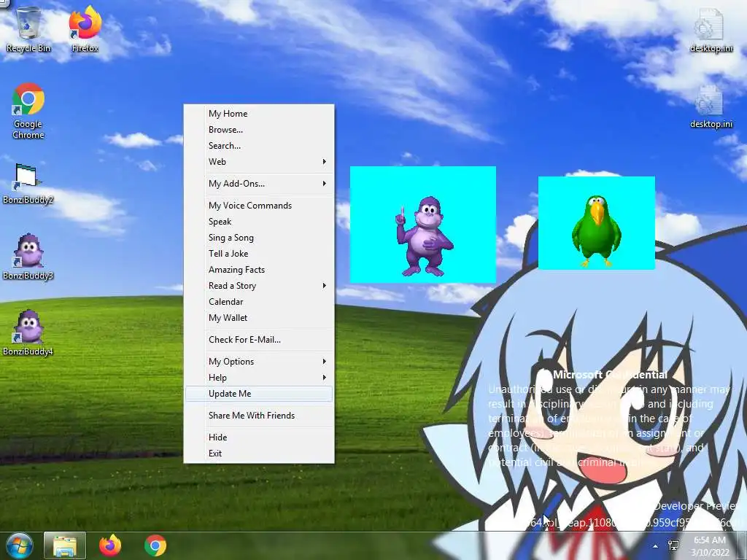The height and width of the screenshot is (560, 747).
Task: Select the upper desktop.ini file icon
Action: point(711,29)
